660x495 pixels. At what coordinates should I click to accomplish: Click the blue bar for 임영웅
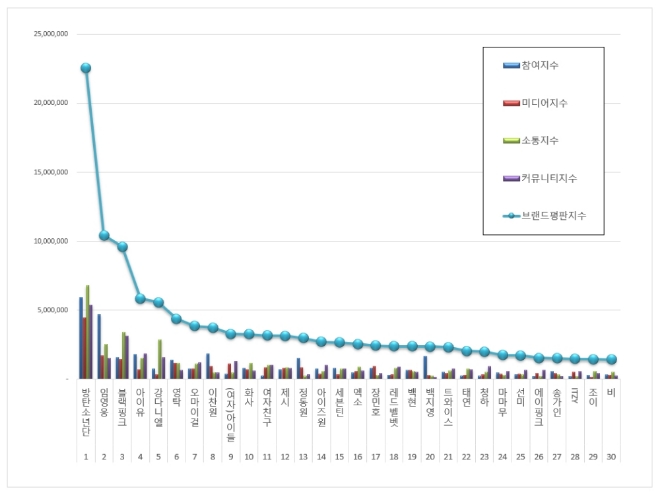tap(98, 346)
